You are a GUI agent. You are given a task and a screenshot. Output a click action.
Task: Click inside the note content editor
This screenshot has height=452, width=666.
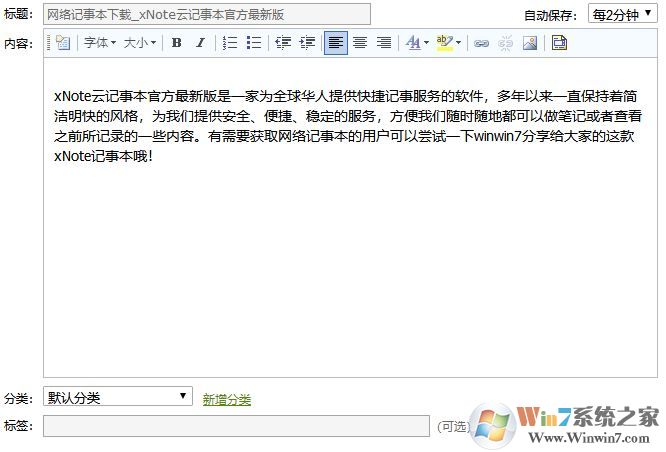[350, 218]
